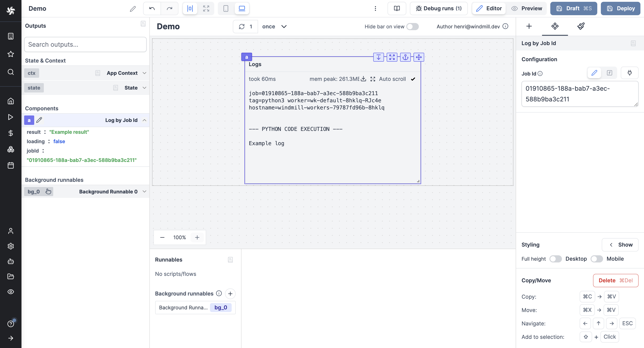Enable Full height Desktop toggle
The image size is (644, 348).
(555, 259)
